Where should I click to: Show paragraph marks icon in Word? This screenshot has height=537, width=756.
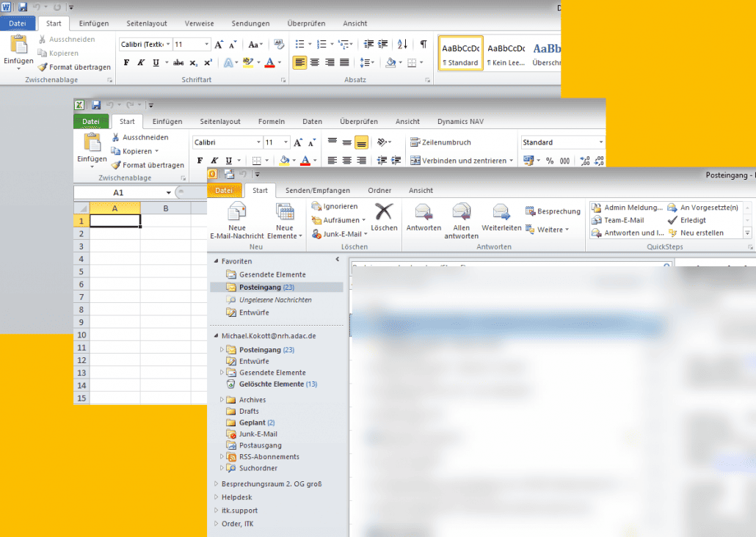pyautogui.click(x=424, y=44)
